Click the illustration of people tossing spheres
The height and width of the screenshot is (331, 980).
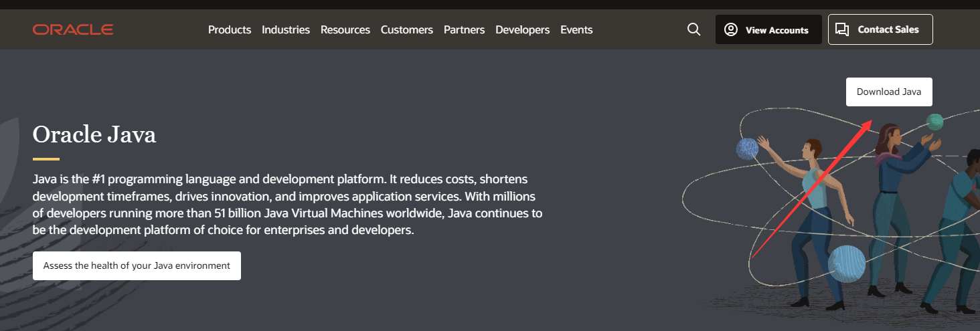(x=831, y=211)
